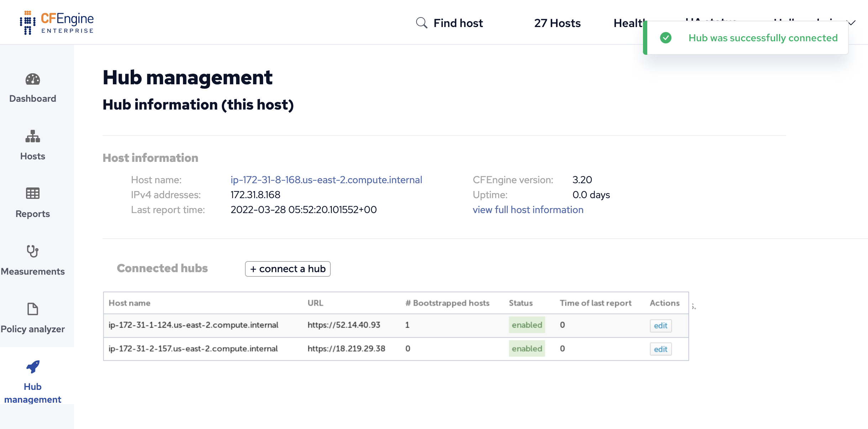The image size is (868, 429).
Task: Edit the ip-172-31-2-157 hub row
Action: (660, 349)
